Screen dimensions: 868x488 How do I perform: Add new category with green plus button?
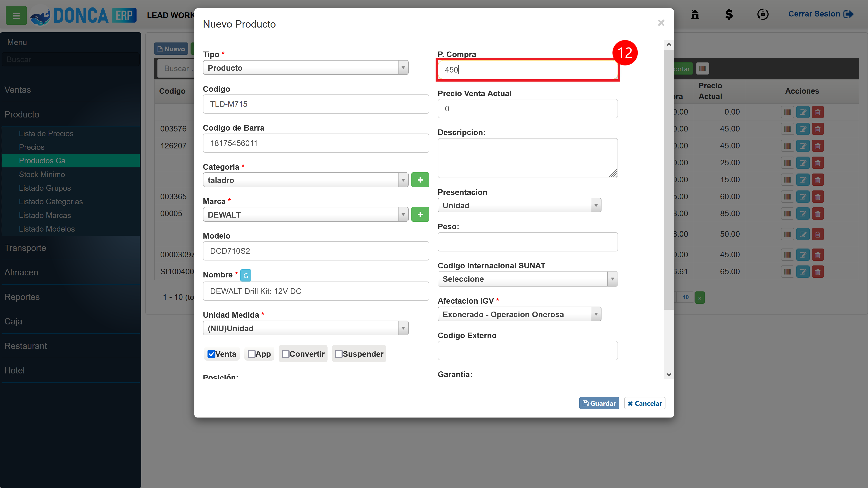pyautogui.click(x=420, y=180)
